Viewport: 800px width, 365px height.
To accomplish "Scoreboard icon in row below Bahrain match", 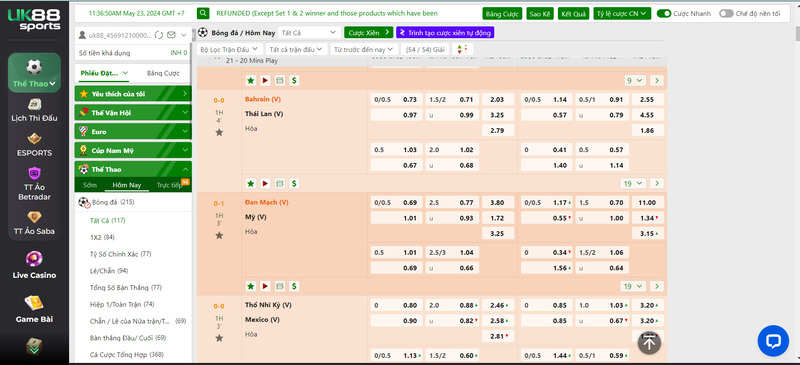I will 280,183.
